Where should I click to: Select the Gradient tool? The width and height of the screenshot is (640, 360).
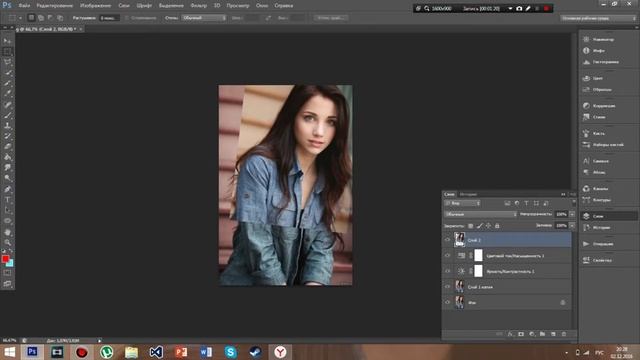click(7, 157)
